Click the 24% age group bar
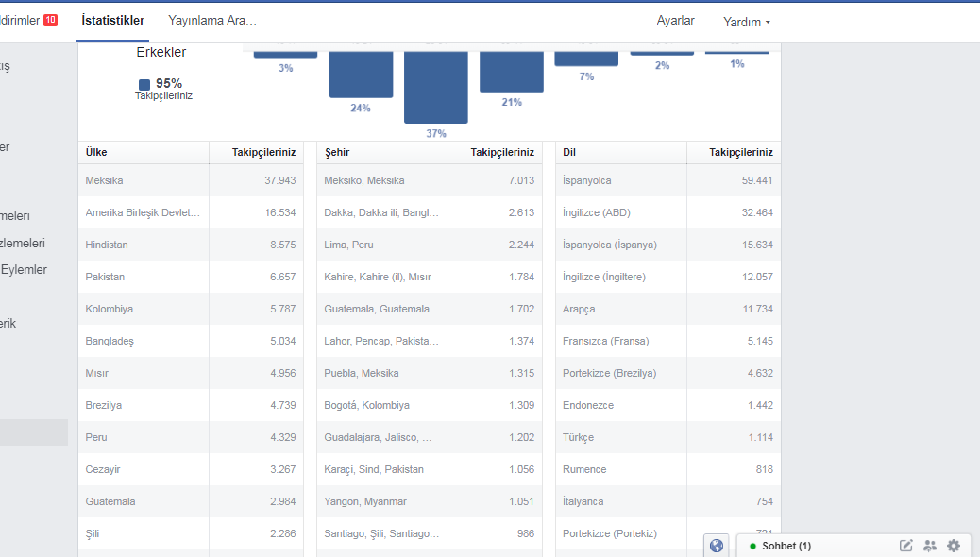980x557 pixels. [x=361, y=75]
